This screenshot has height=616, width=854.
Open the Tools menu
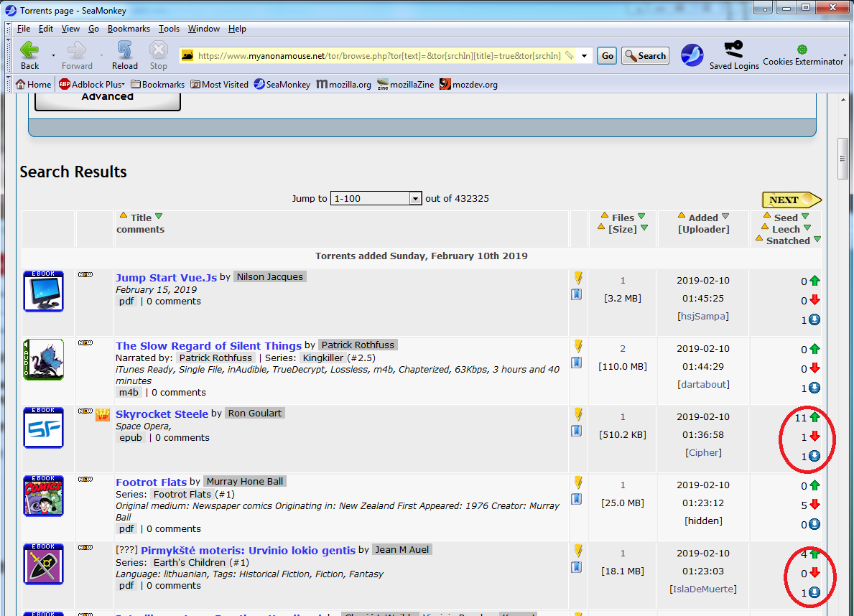pos(169,29)
